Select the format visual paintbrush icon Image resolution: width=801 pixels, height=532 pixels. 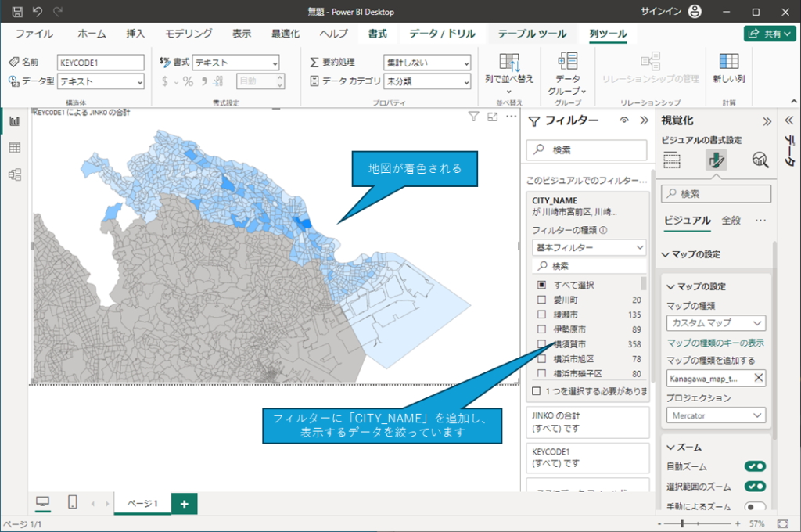click(x=717, y=160)
